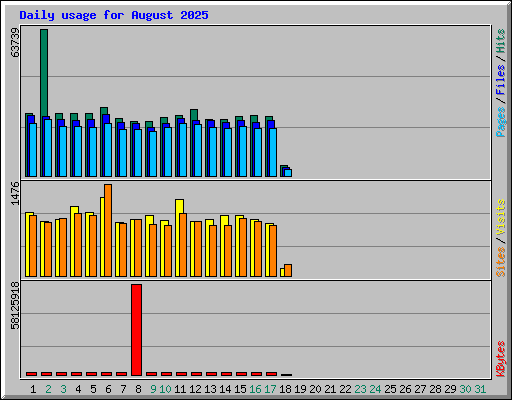The image size is (512, 400).
Task: Click the red KBytes legend label
Action: (x=500, y=359)
